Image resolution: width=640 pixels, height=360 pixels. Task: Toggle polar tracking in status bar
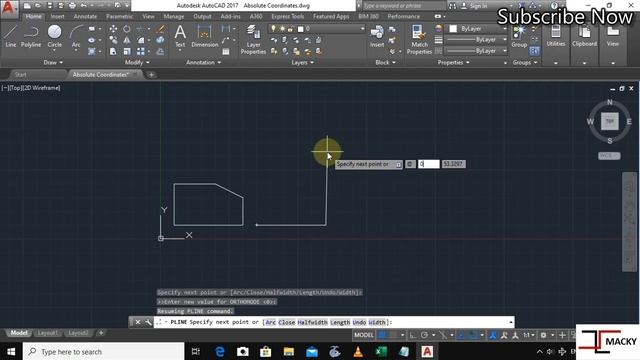coord(424,335)
